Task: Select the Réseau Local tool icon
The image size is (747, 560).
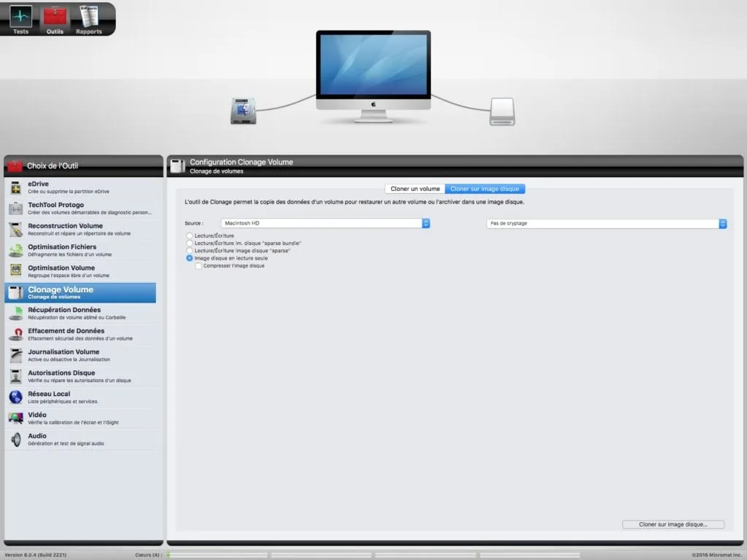Action: 80,397
